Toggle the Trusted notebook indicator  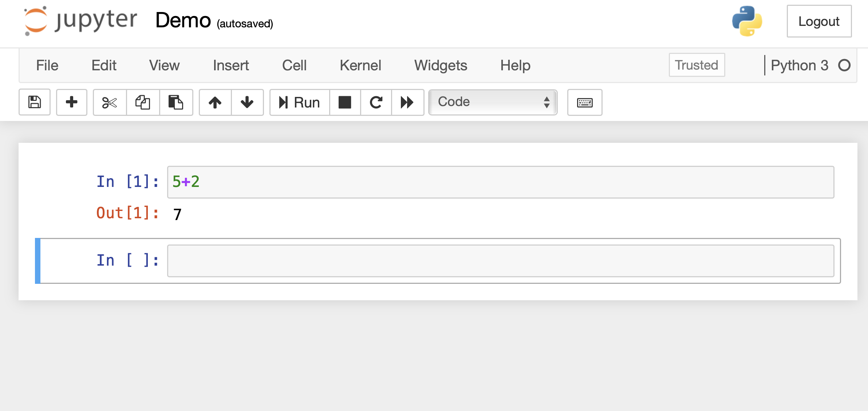coord(697,65)
